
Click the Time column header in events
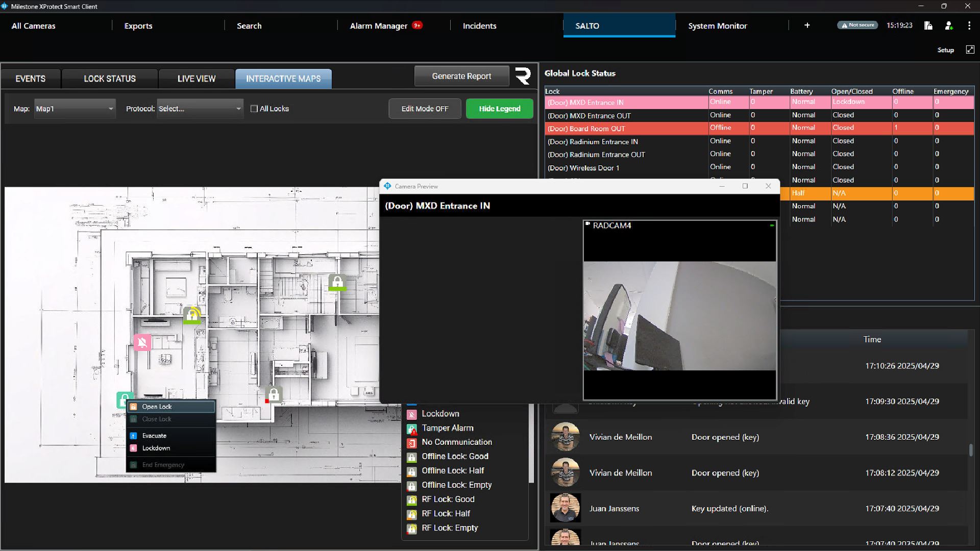tap(872, 339)
